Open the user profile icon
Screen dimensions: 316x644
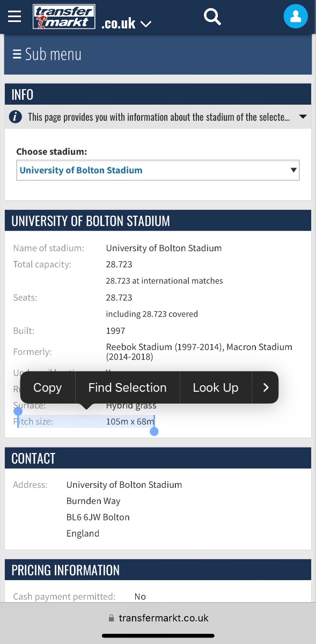(x=295, y=17)
